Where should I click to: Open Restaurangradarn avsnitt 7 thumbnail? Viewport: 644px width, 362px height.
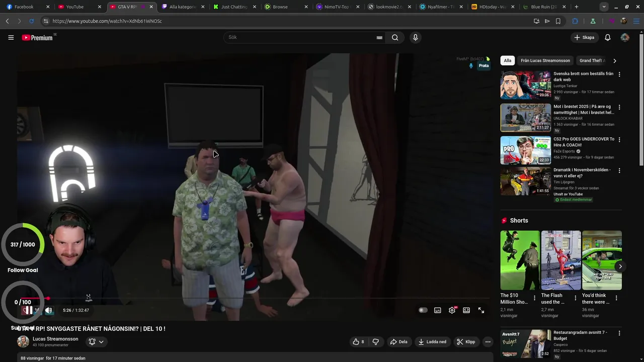526,343
